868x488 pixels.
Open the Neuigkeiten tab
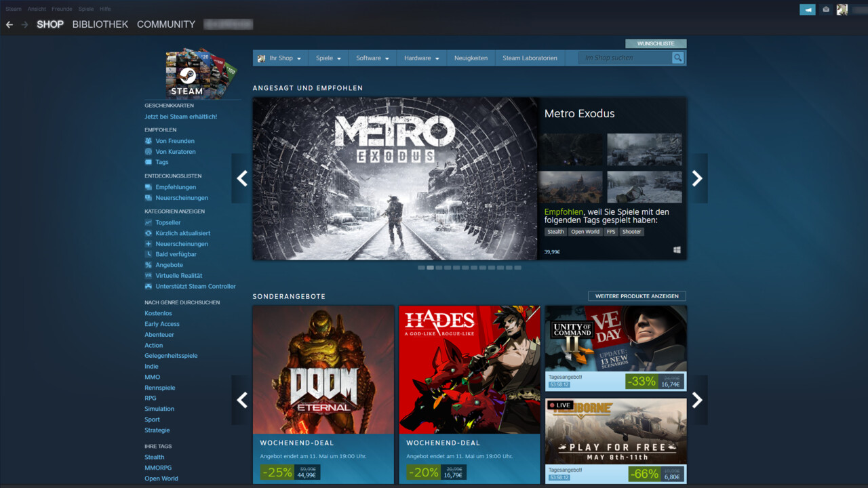click(x=471, y=58)
